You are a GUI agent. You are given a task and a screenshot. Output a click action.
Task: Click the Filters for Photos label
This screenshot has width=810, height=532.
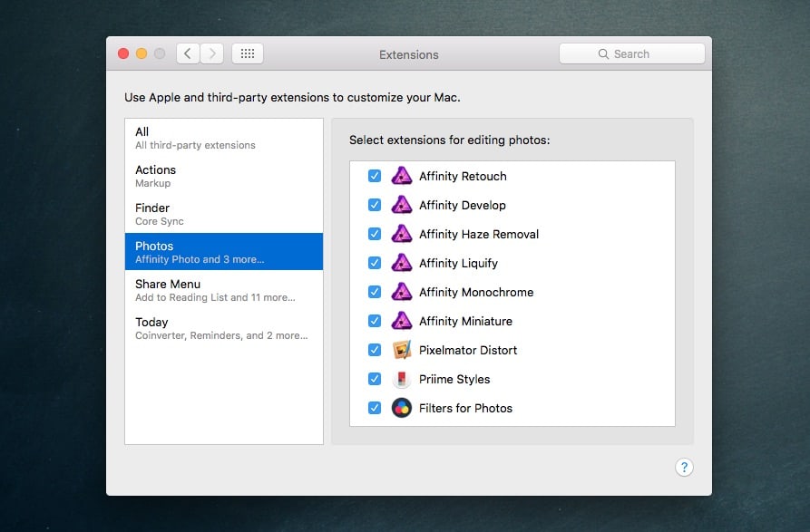point(465,408)
